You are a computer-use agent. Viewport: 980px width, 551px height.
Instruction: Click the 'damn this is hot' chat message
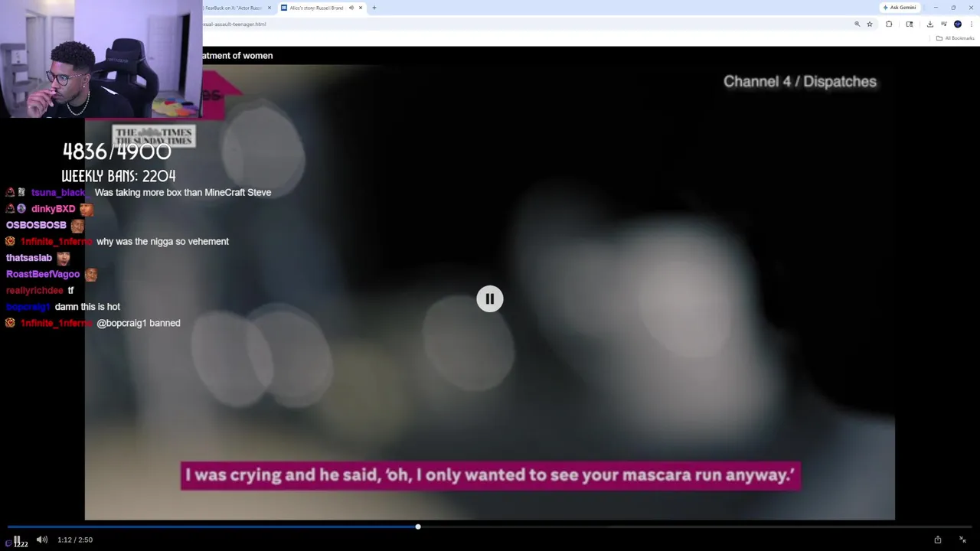(87, 307)
